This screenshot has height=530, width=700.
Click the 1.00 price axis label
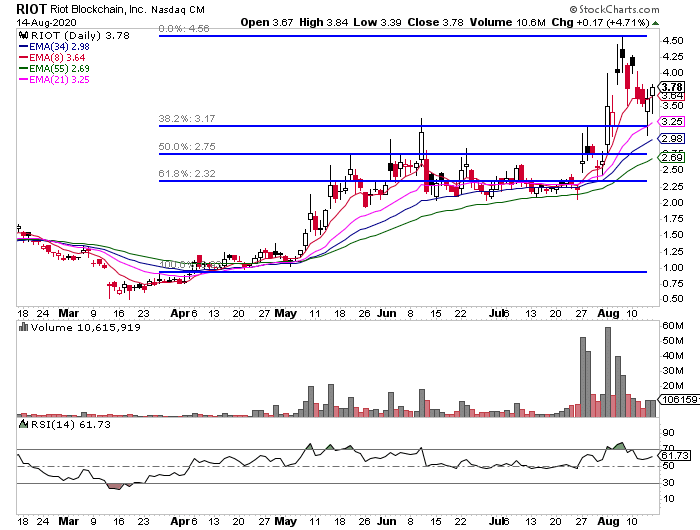point(672,268)
